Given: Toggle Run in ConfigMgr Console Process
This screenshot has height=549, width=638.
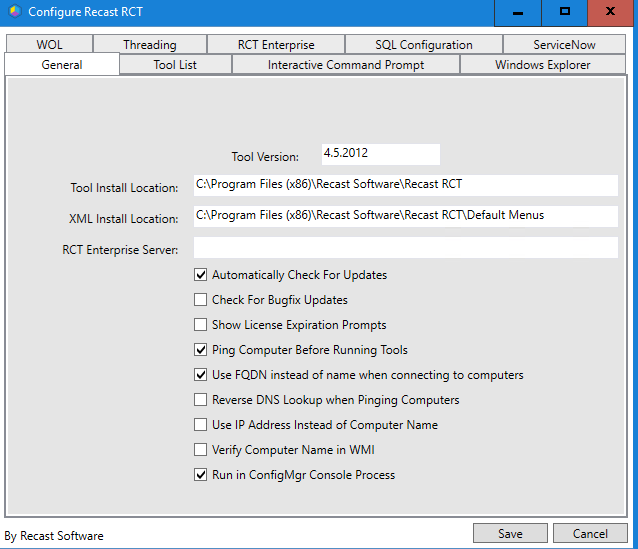Looking at the screenshot, I should 200,475.
